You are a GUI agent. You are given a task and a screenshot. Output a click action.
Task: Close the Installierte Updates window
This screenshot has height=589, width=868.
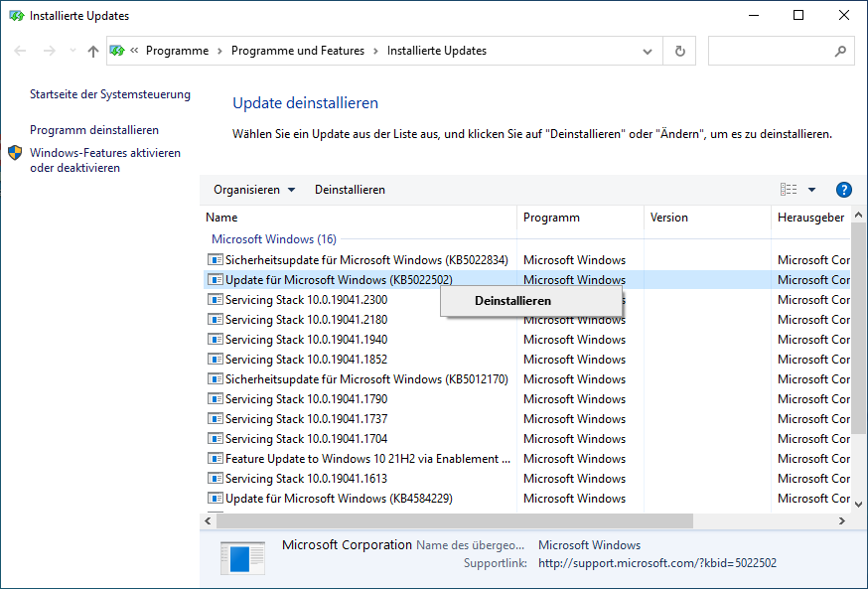coord(843,15)
